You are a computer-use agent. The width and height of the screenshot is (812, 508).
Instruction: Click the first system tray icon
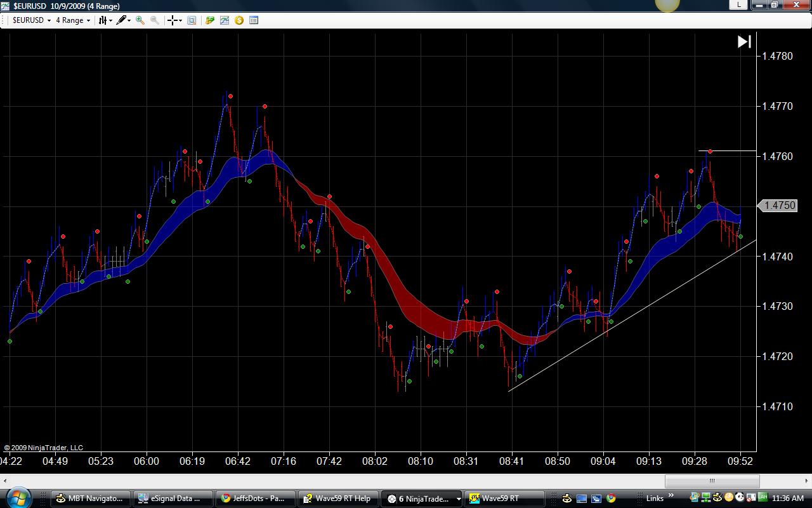click(x=695, y=497)
